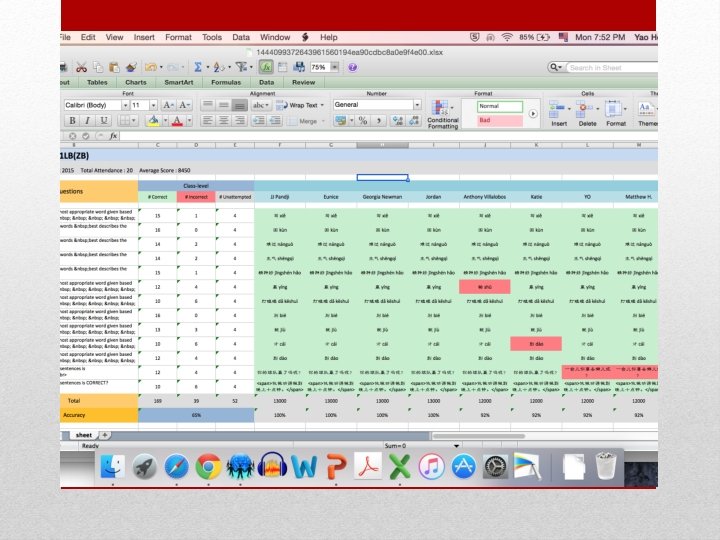720x540 pixels.
Task: Click the Comma Style icon
Action: coord(379,121)
